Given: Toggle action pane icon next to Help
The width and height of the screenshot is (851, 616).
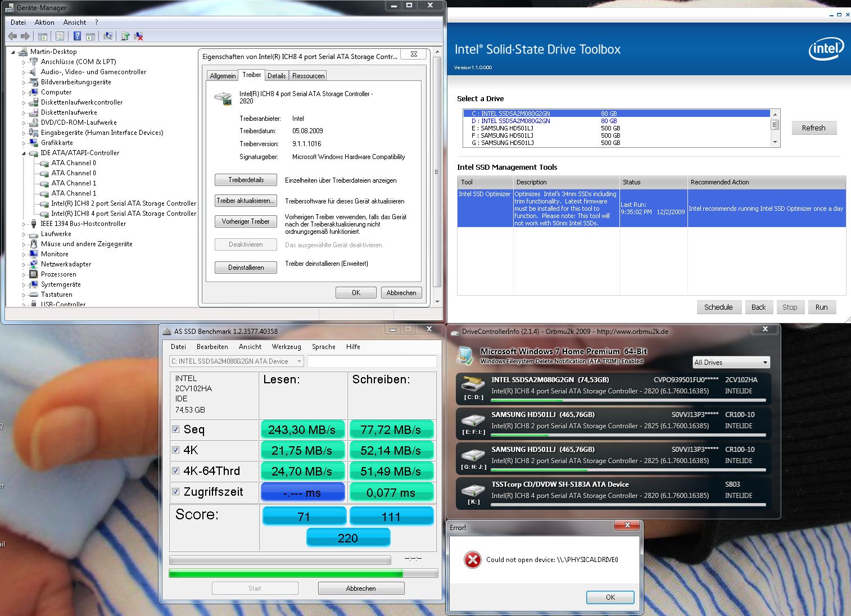Looking at the screenshot, I should [90, 36].
